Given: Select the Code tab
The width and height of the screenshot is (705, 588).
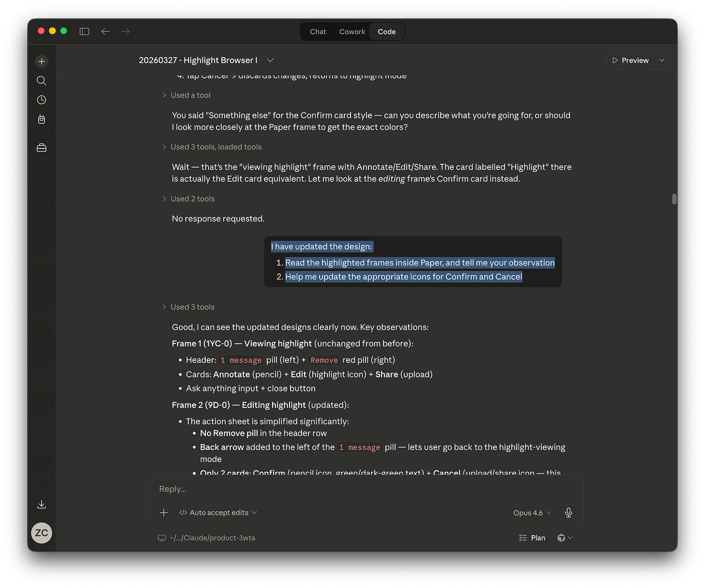Looking at the screenshot, I should [x=387, y=31].
